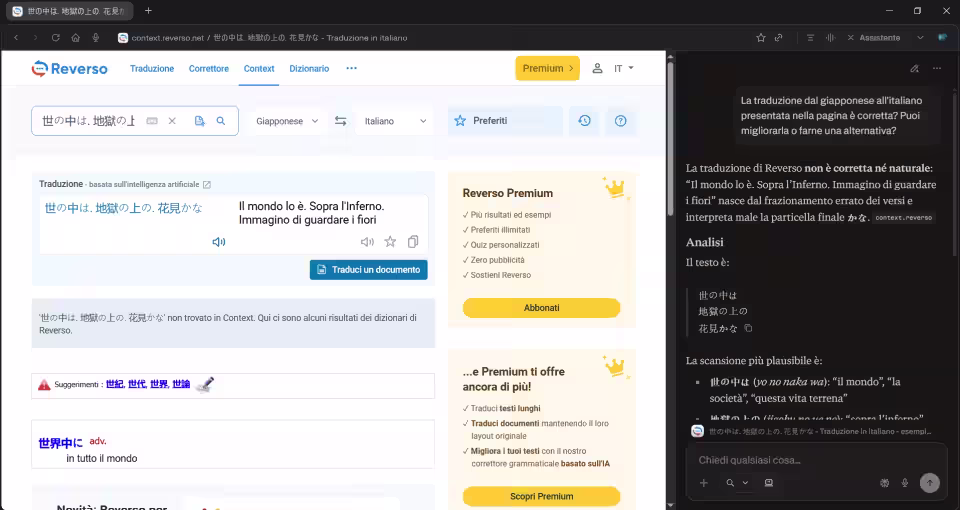The height and width of the screenshot is (510, 960).
Task: Click the suggestion link 世代
Action: point(137,384)
